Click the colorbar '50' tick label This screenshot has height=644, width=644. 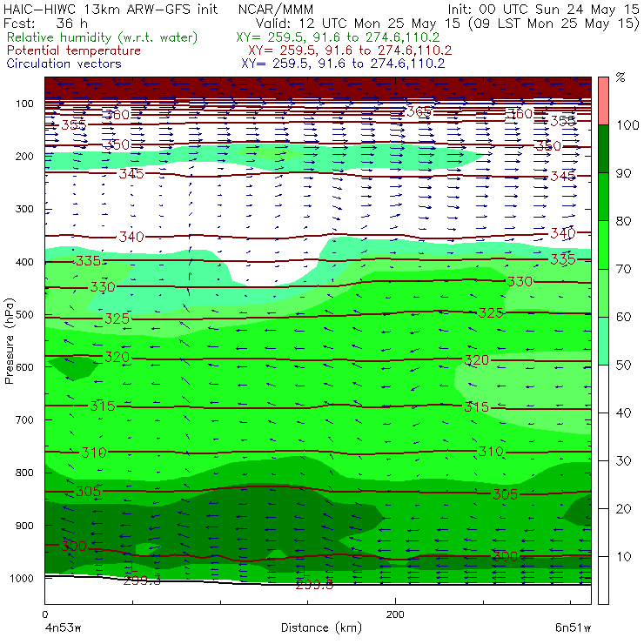tap(624, 365)
